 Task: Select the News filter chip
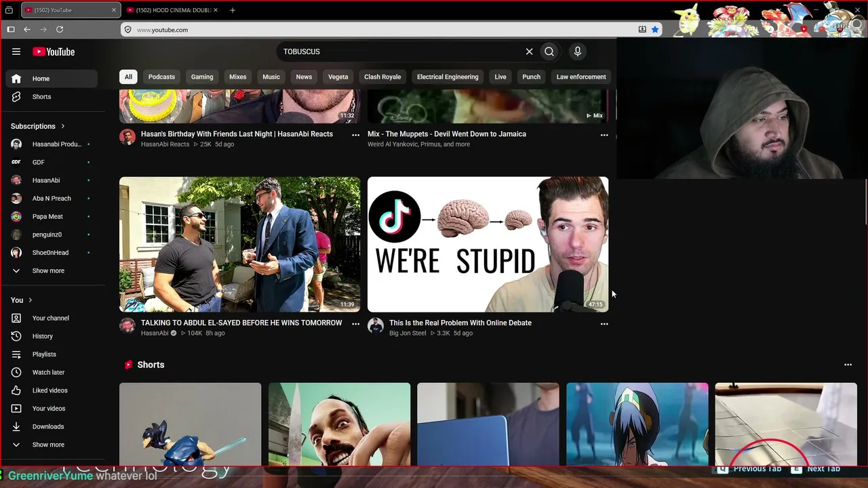coord(304,77)
